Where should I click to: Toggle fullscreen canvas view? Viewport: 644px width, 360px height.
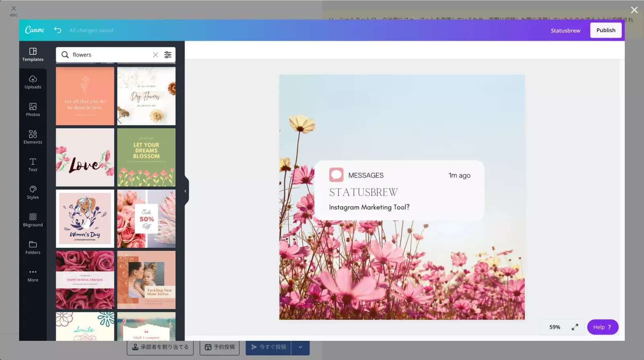[575, 327]
